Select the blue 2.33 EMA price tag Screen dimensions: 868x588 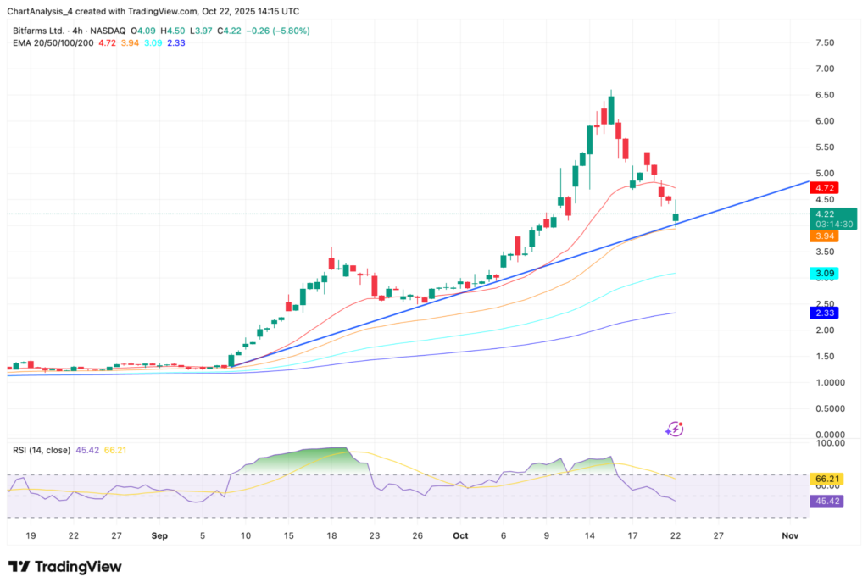click(823, 313)
